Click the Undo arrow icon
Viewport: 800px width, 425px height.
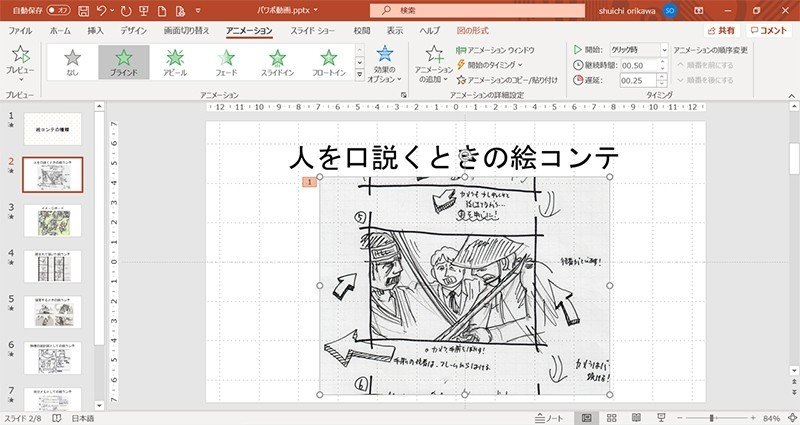pos(101,10)
